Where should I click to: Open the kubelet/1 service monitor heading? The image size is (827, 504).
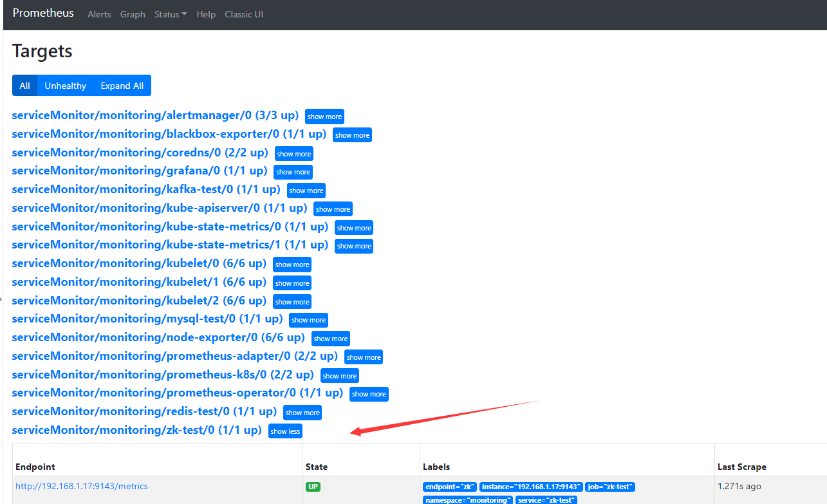(x=139, y=282)
